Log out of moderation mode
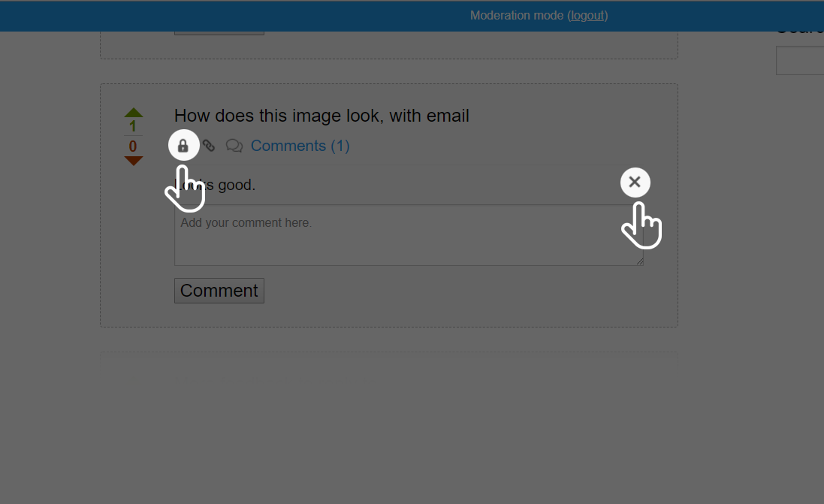Viewport: 824px width, 504px height. (587, 15)
